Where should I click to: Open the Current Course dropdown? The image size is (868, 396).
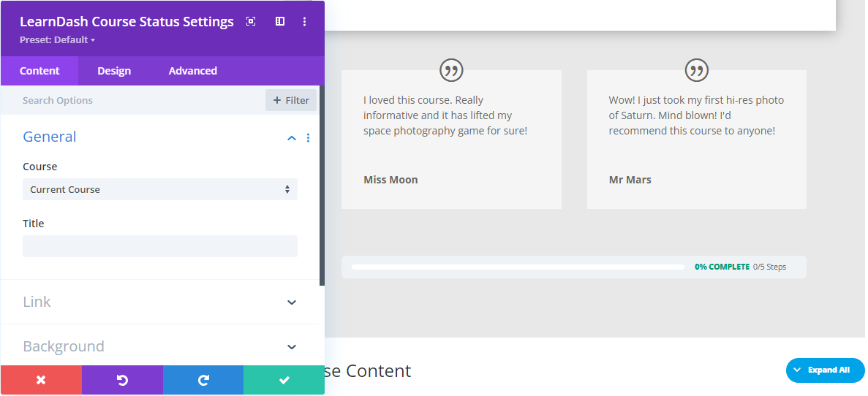tap(160, 189)
